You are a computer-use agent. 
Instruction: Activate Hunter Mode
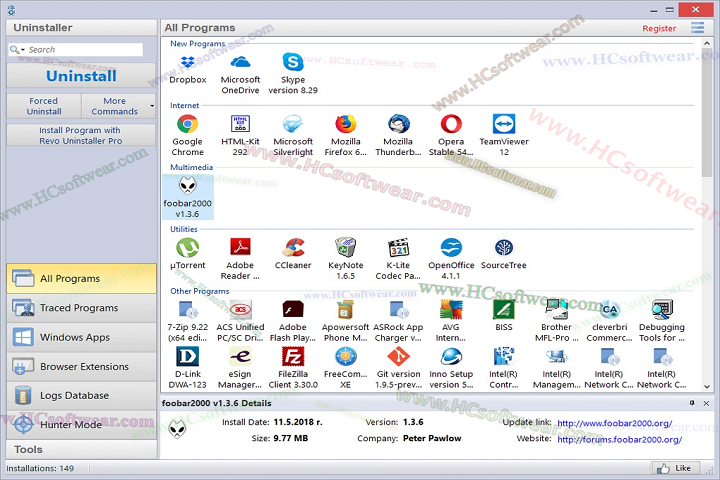pos(81,425)
